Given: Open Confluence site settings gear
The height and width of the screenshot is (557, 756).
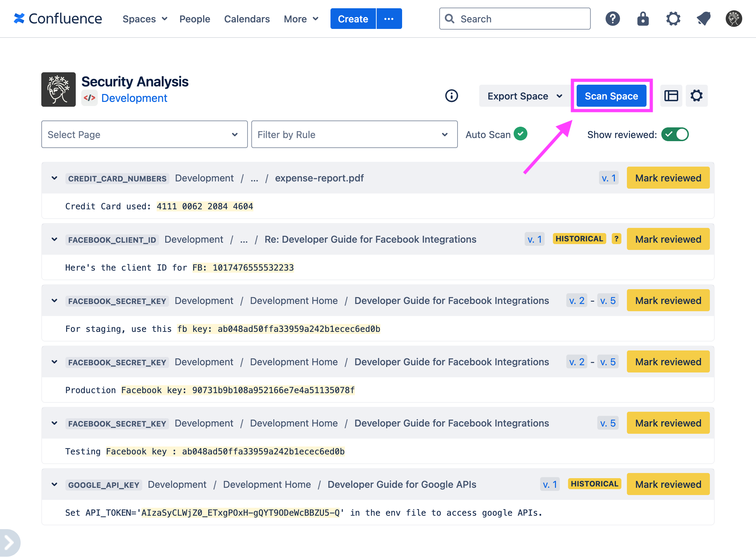Looking at the screenshot, I should click(x=673, y=19).
